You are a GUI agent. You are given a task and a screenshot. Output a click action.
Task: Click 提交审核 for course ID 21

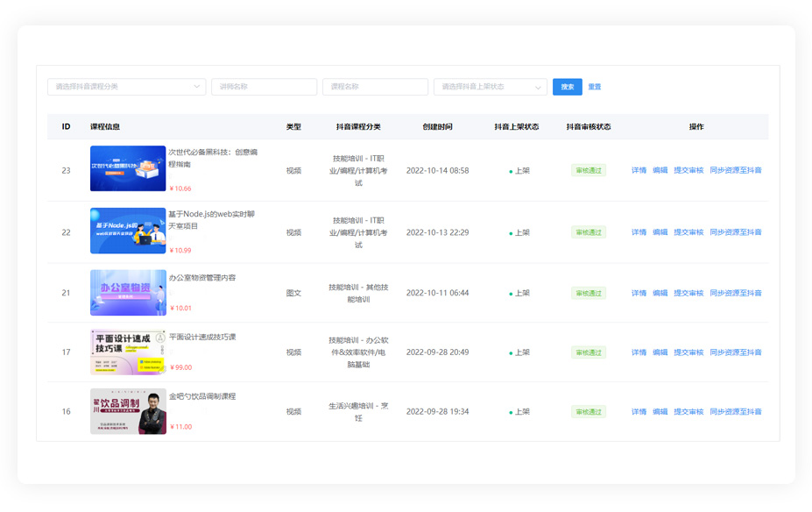pos(688,293)
